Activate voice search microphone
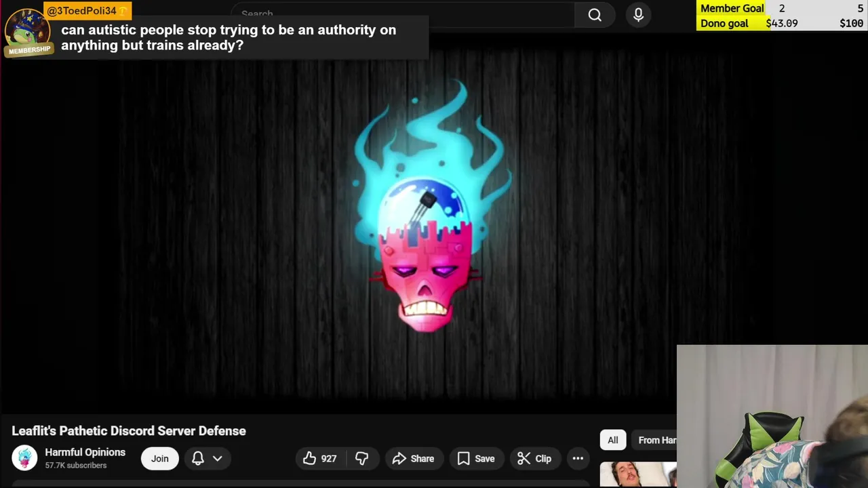The image size is (868, 488). 638,15
